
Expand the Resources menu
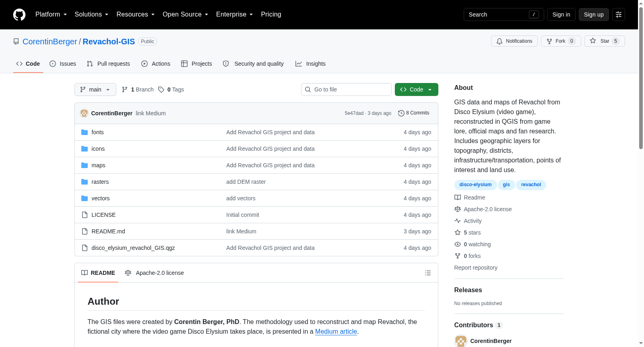pyautogui.click(x=135, y=15)
